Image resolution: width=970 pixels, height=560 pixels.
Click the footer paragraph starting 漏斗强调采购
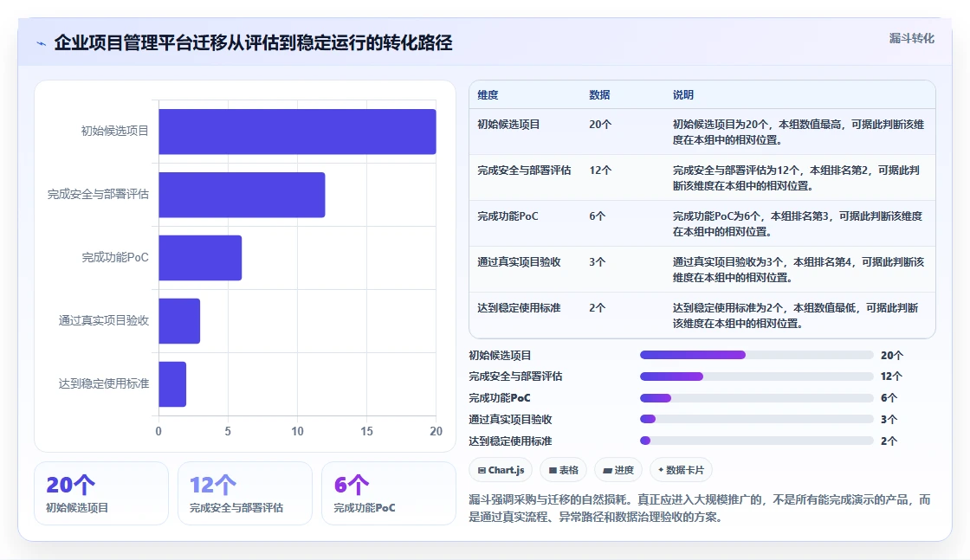[x=699, y=508]
